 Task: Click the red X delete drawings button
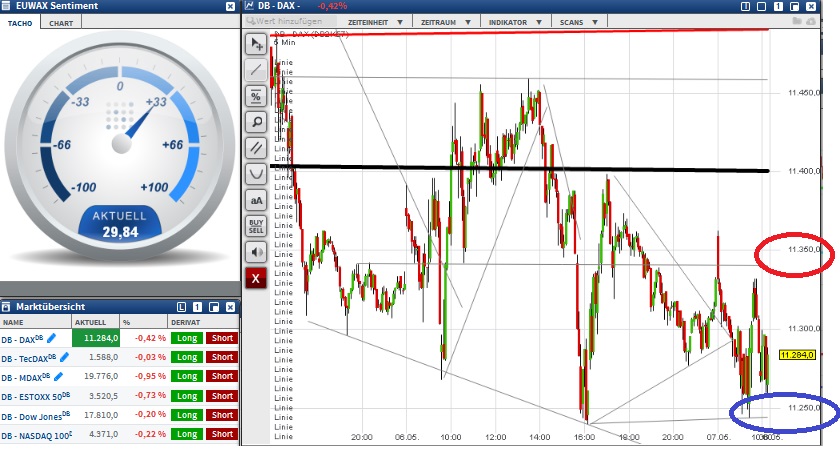pyautogui.click(x=256, y=278)
